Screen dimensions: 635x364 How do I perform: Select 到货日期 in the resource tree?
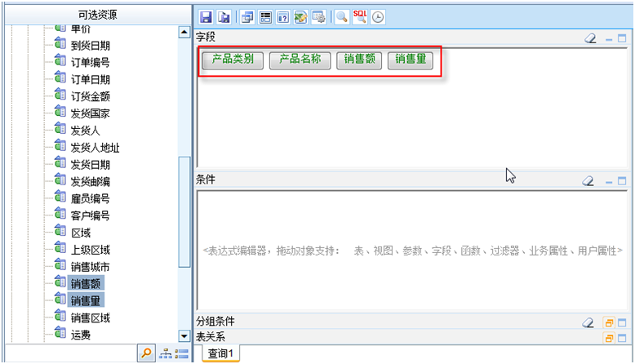pos(91,46)
